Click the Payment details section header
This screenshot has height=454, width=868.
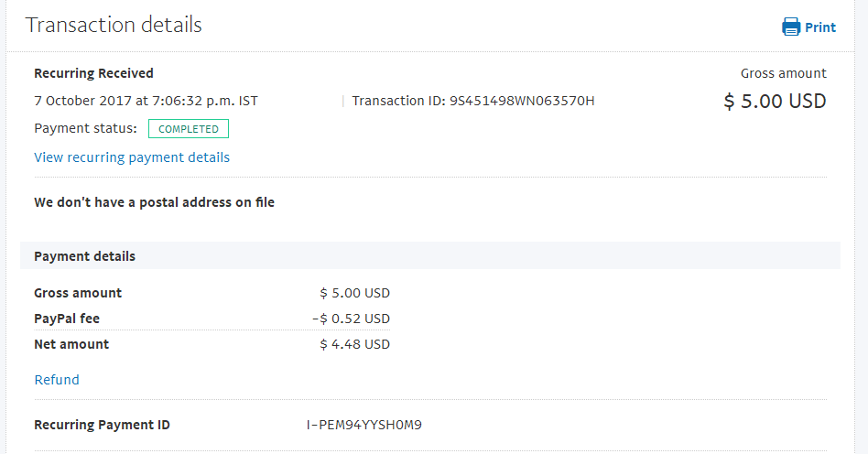85,255
